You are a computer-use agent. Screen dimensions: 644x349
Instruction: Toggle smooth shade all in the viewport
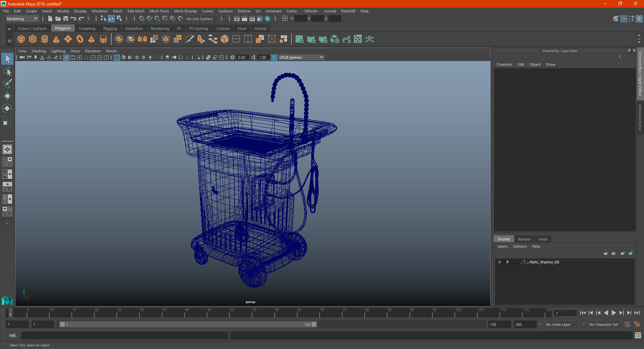pyautogui.click(x=123, y=57)
